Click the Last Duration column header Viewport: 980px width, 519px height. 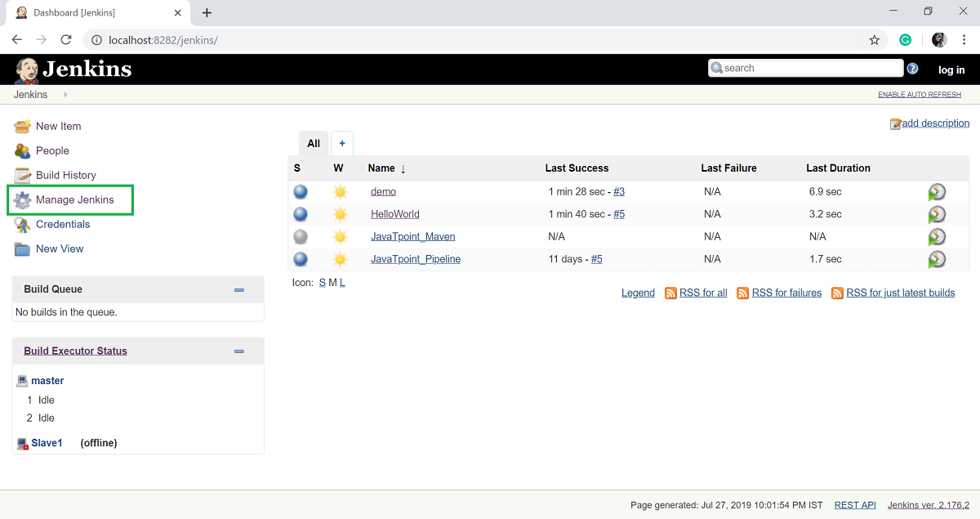838,168
